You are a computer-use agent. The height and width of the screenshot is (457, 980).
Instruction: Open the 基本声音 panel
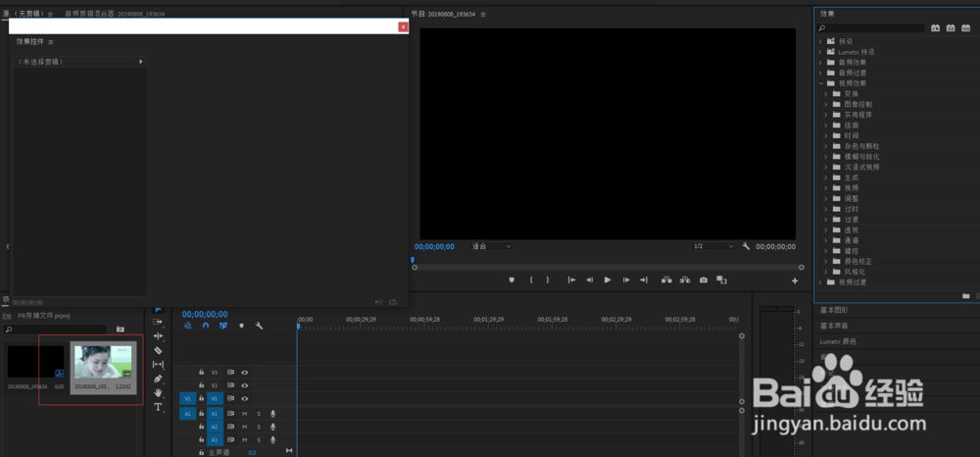coord(834,326)
